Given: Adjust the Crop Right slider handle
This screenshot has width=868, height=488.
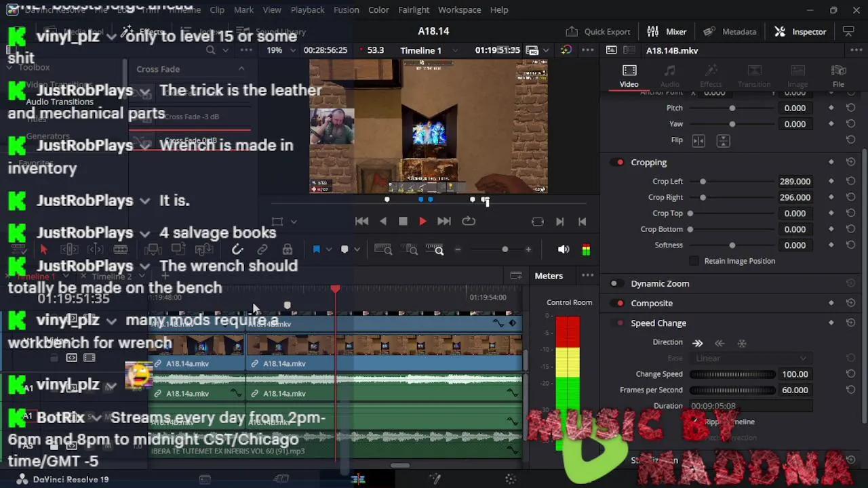Looking at the screenshot, I should point(703,197).
